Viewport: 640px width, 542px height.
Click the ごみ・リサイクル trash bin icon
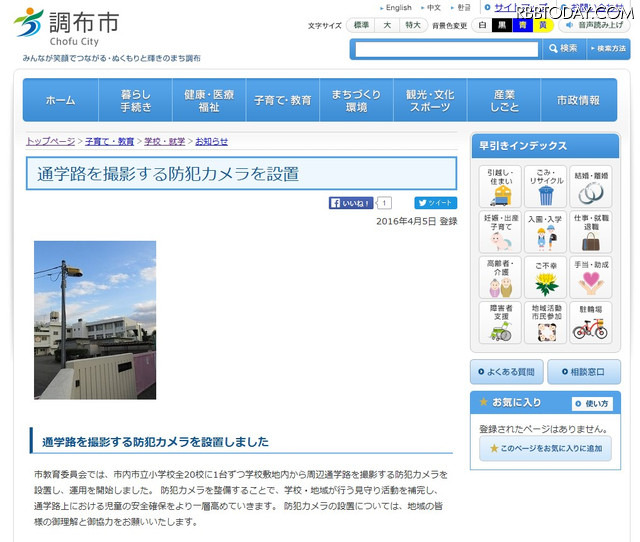(x=545, y=187)
